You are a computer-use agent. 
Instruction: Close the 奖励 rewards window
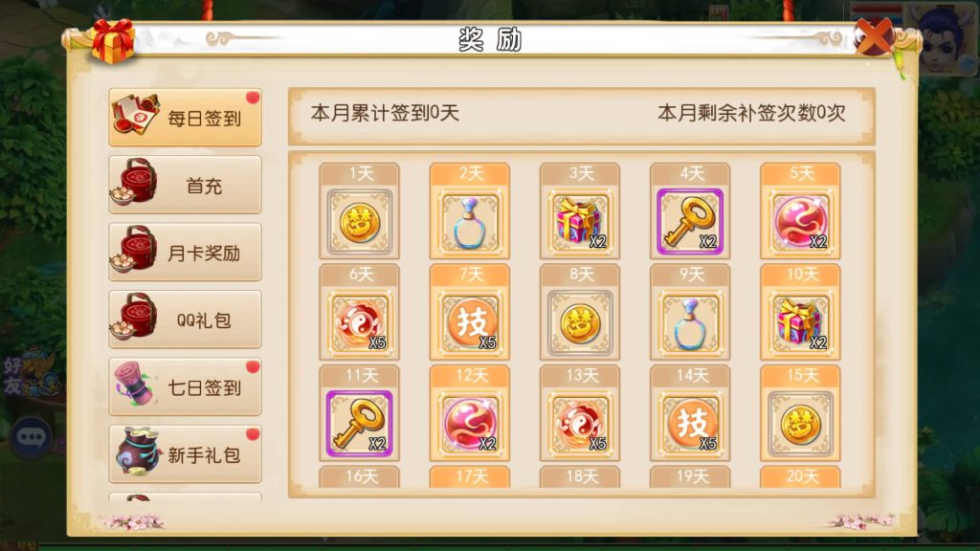(874, 36)
